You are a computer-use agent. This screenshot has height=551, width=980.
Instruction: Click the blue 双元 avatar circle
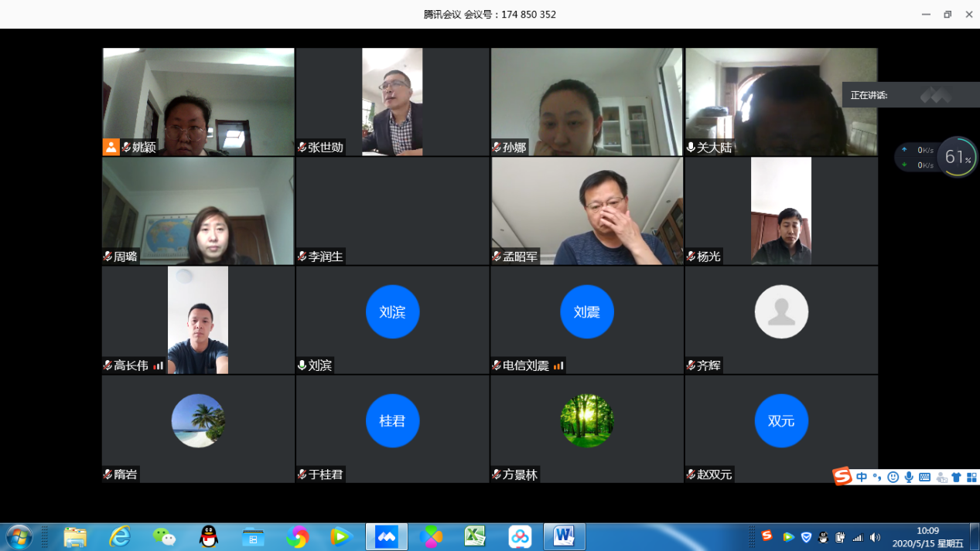pyautogui.click(x=781, y=421)
